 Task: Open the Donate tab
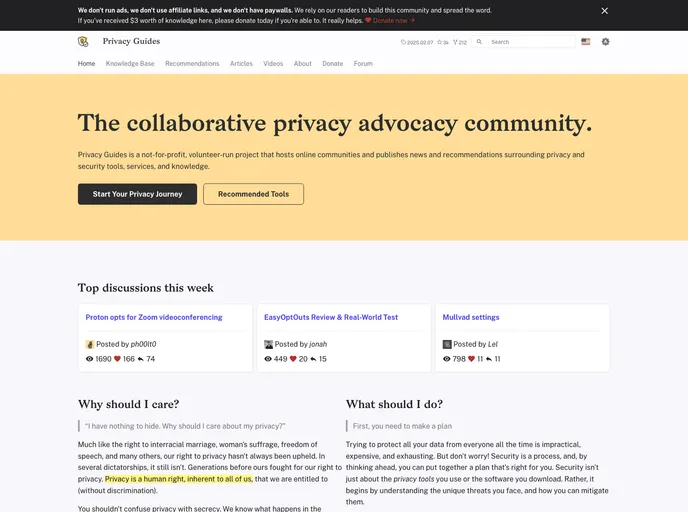333,64
